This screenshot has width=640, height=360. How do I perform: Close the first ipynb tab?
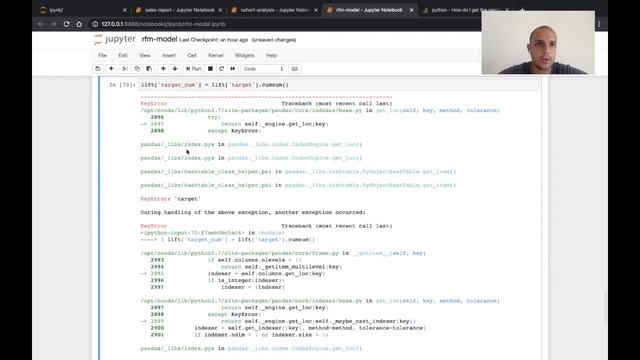tap(124, 10)
